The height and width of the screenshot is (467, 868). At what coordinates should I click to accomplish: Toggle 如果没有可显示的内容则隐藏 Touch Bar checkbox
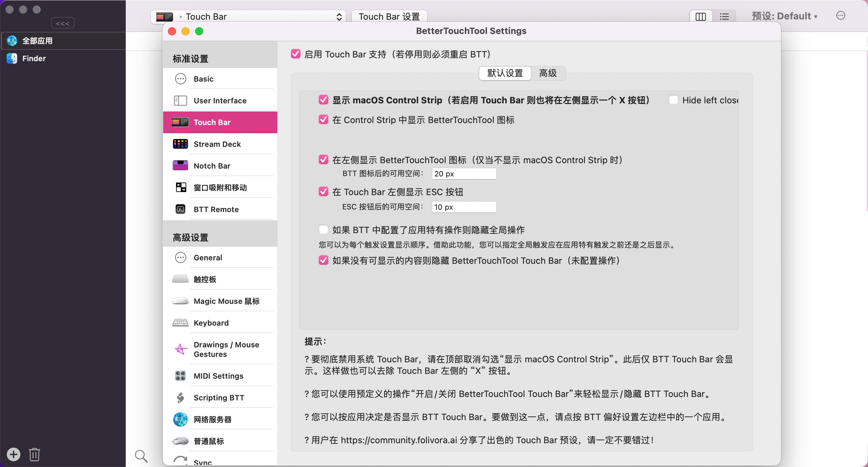pyautogui.click(x=324, y=260)
